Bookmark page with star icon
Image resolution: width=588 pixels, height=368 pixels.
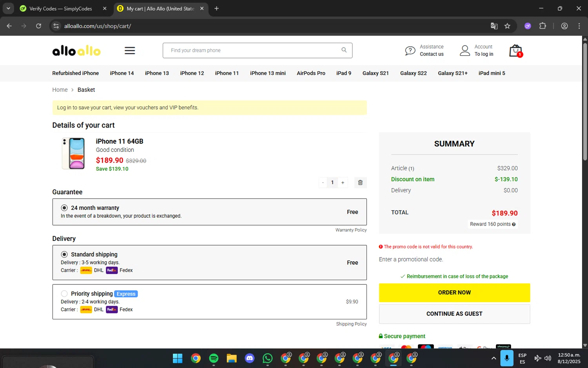(x=507, y=26)
